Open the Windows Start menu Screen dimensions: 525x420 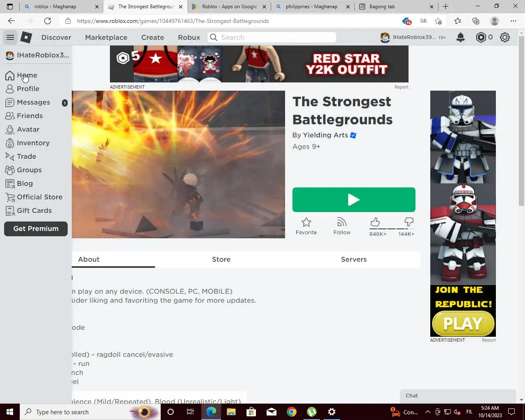pos(10,412)
